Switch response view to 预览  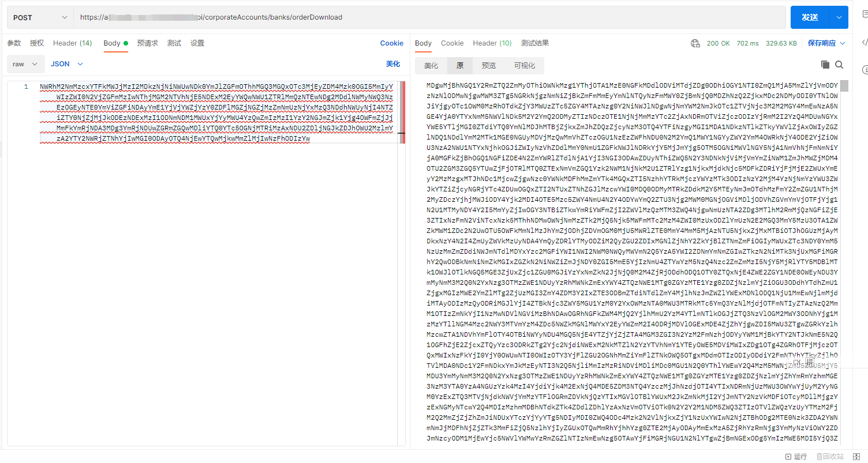pos(489,65)
